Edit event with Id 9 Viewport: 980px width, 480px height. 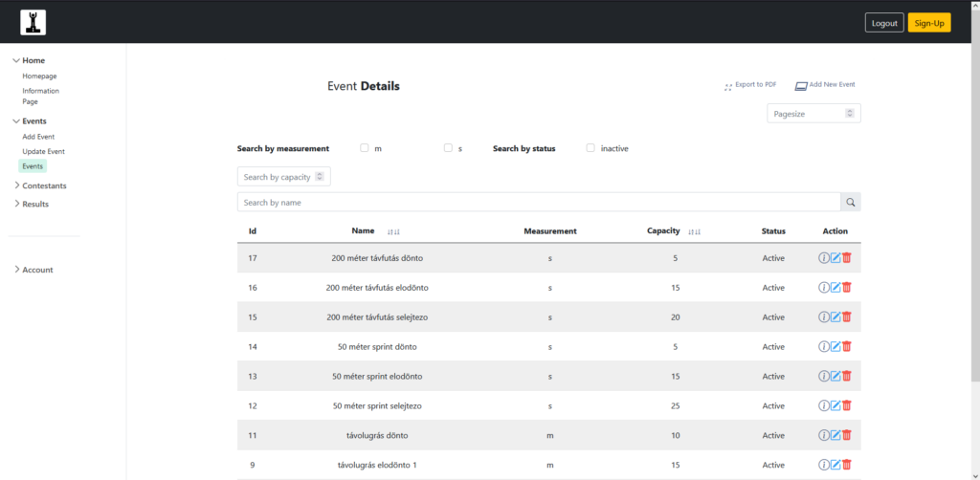click(835, 465)
